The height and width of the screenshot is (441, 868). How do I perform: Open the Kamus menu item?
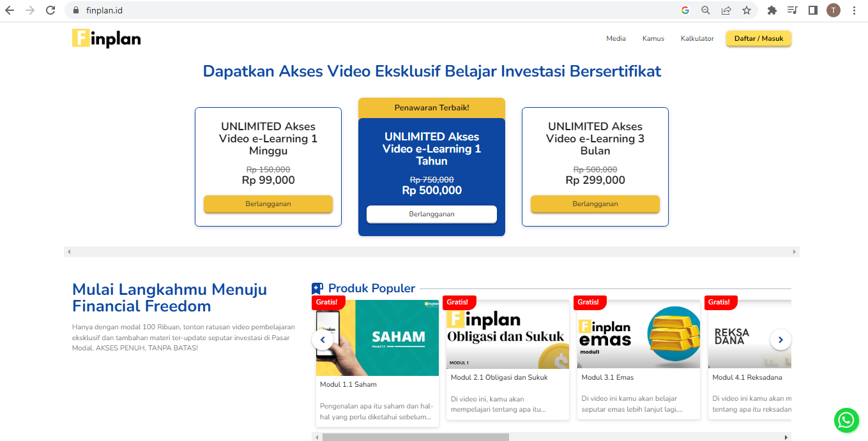click(x=653, y=39)
